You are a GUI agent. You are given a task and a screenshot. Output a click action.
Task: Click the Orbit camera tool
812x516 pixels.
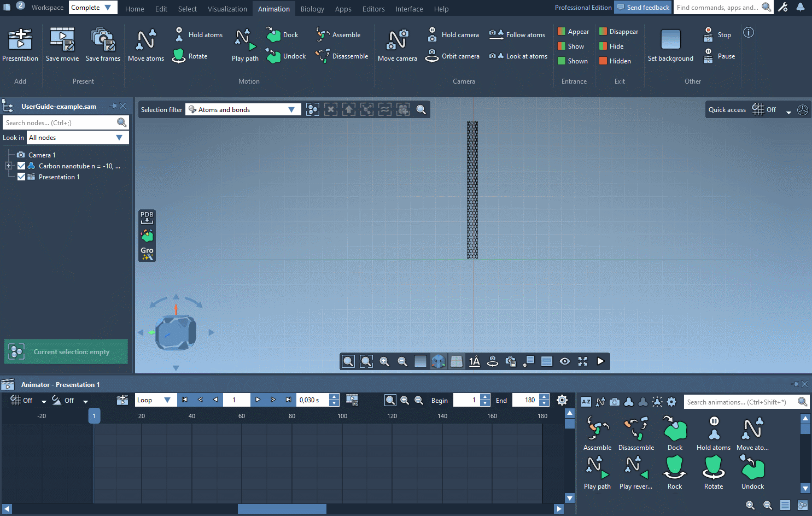click(x=453, y=56)
